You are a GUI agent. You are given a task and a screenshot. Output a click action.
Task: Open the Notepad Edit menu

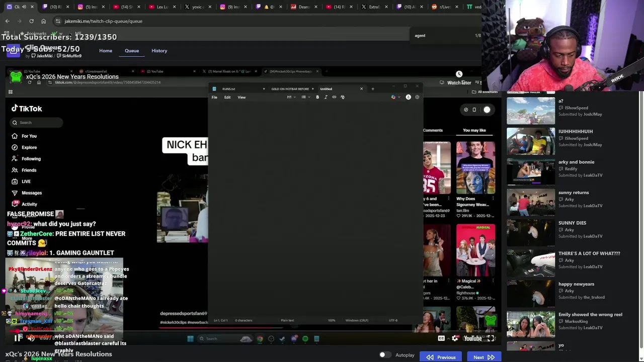(227, 97)
